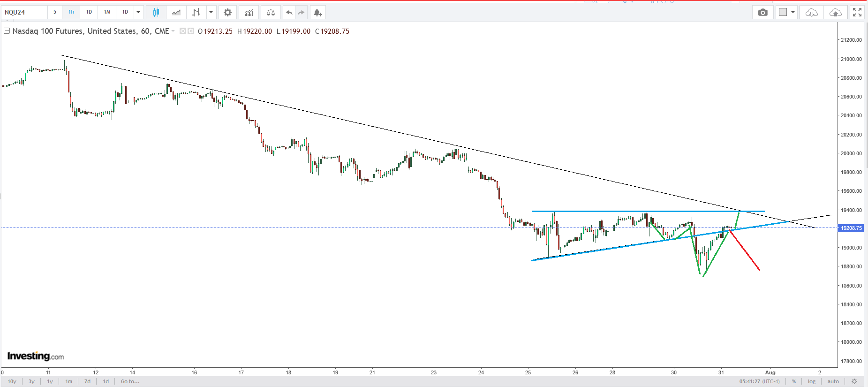Undo the last chart action
This screenshot has width=868, height=387.
tap(289, 12)
